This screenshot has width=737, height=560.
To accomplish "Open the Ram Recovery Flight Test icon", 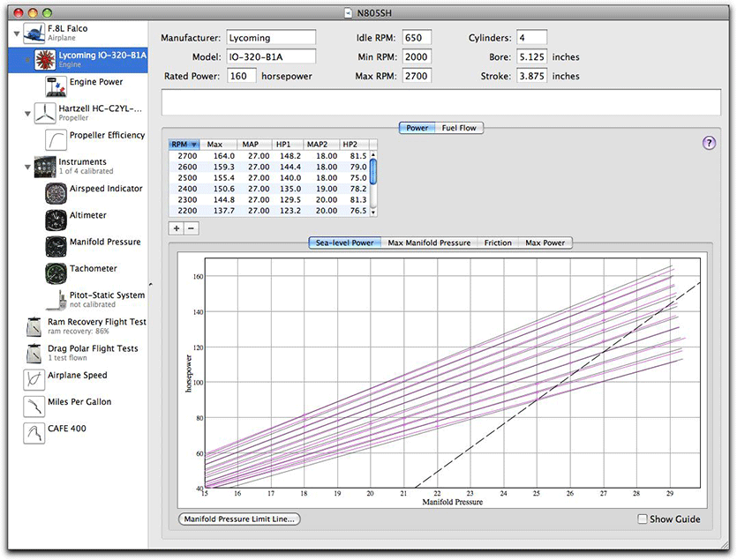I will click(x=34, y=326).
